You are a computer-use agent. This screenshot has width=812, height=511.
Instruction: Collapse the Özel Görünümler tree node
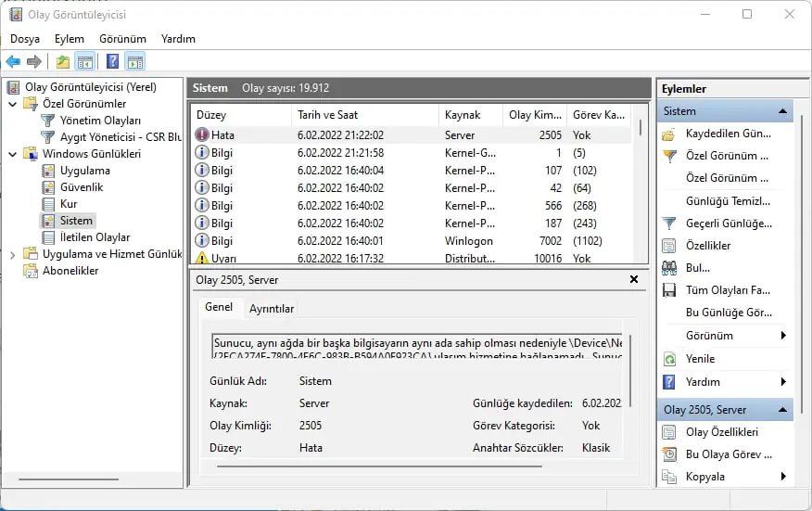(x=13, y=104)
